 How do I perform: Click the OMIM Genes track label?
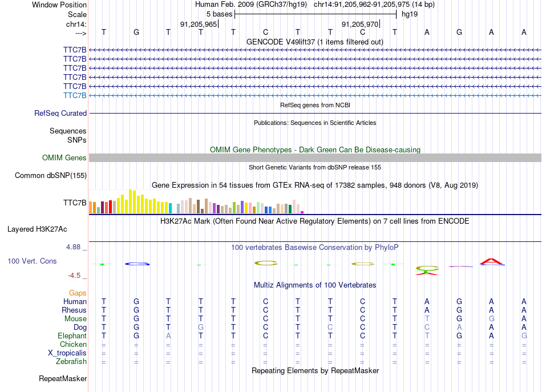click(x=64, y=157)
